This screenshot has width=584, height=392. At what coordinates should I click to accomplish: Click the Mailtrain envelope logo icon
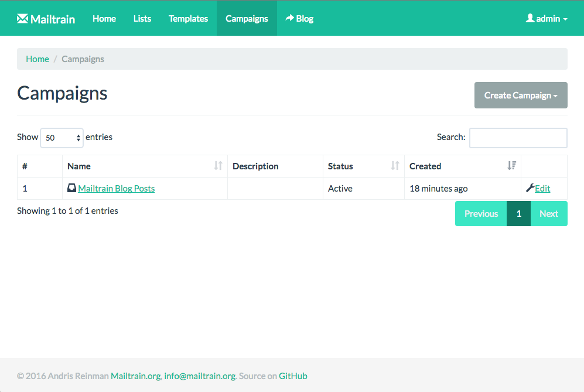[x=22, y=19]
